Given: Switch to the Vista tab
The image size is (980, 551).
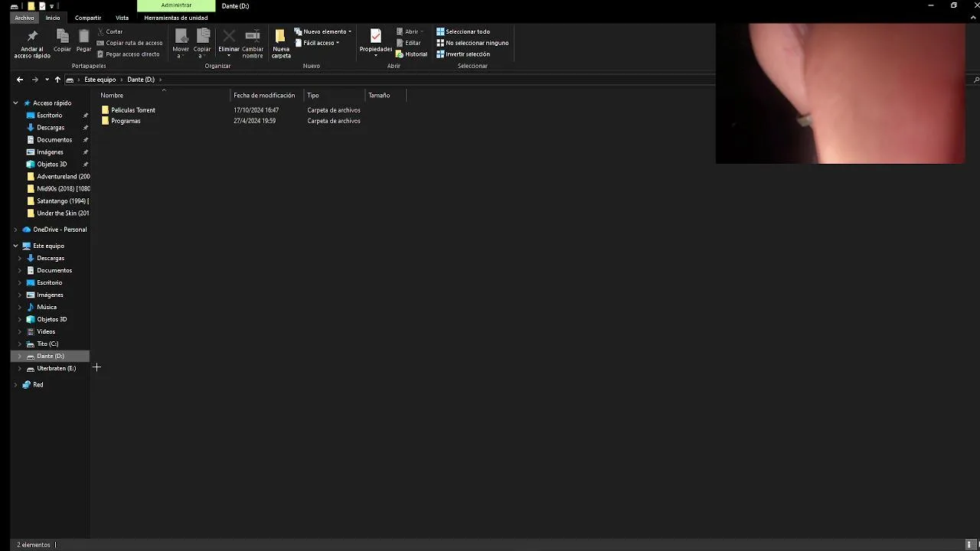Looking at the screenshot, I should 122,18.
